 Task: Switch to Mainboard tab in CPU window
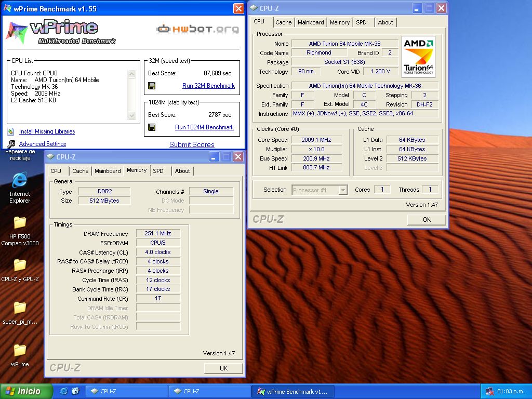coord(311,22)
